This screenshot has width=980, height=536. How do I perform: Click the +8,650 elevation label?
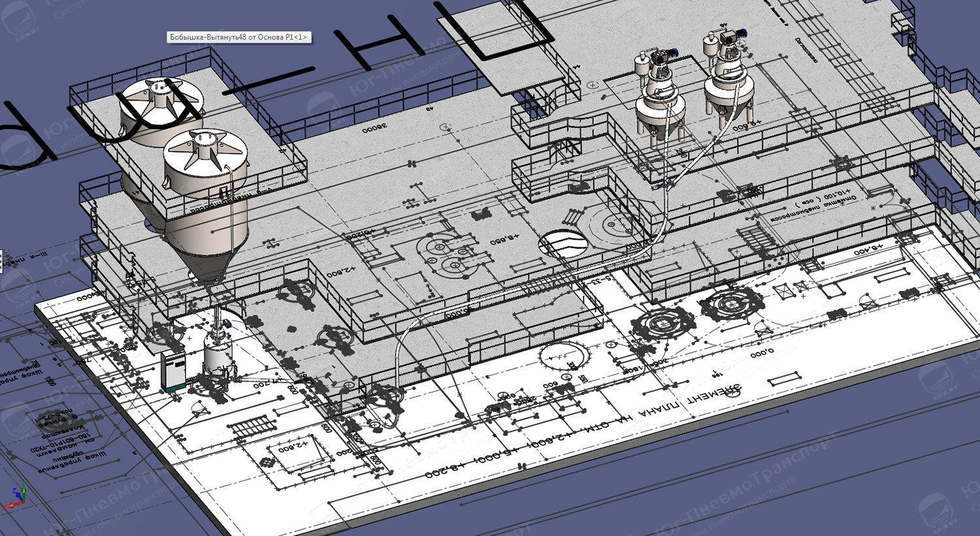pyautogui.click(x=504, y=240)
